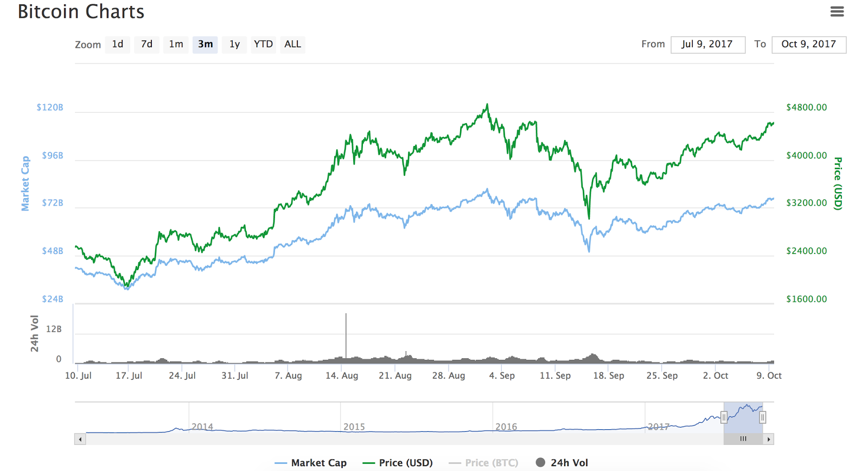Viewport: 868px width, 471px height.
Task: Click the 4. Sep x-axis label
Action: pyautogui.click(x=502, y=375)
